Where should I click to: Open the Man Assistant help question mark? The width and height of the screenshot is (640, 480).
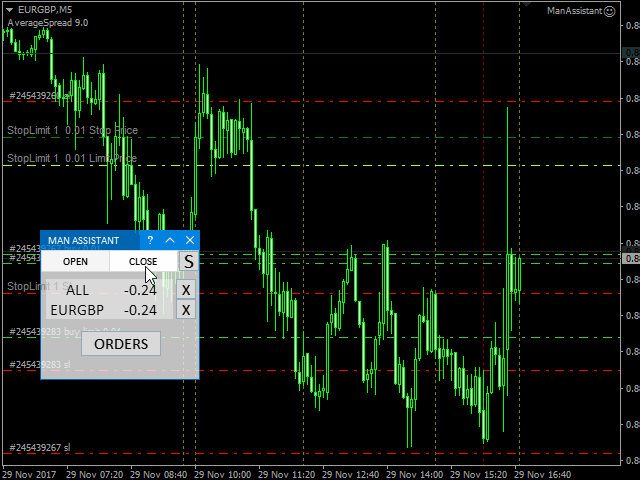149,240
